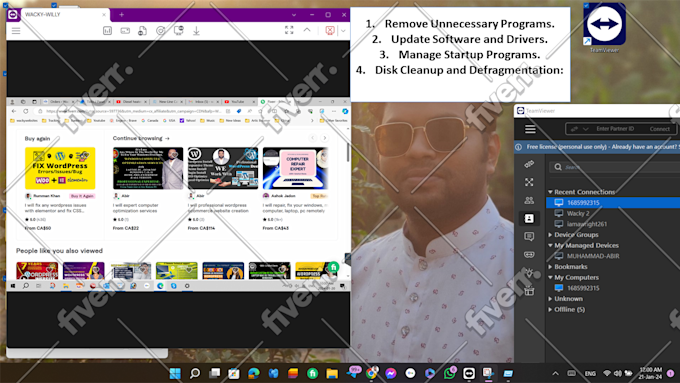Image resolution: width=680 pixels, height=383 pixels.
Task: Open the Canada bookmark in the remote browser
Action: click(150, 121)
